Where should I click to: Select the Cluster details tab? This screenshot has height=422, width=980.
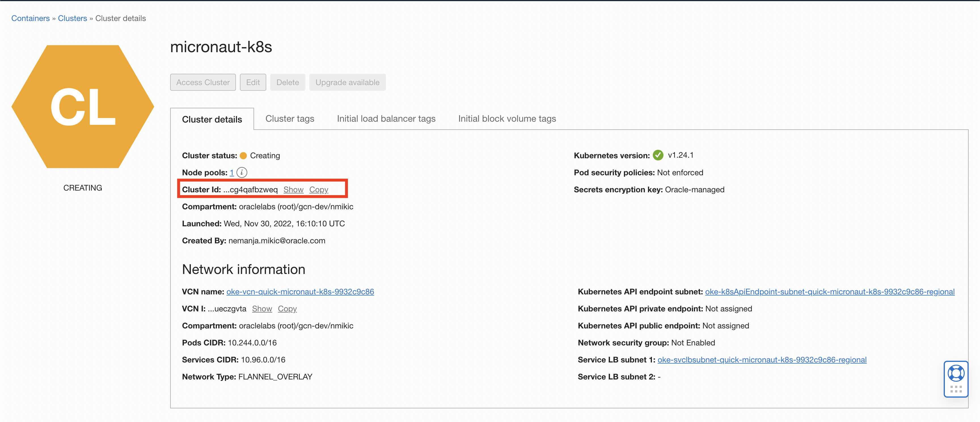click(211, 119)
